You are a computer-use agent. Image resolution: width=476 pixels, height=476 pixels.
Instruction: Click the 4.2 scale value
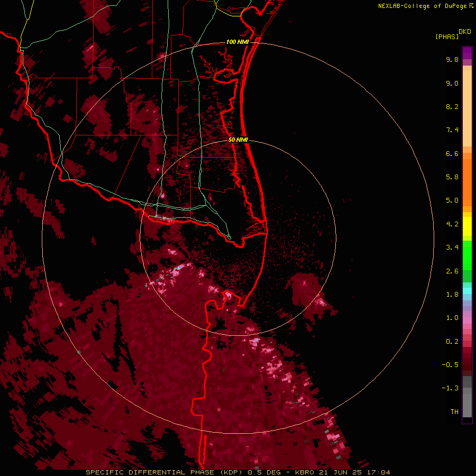[452, 224]
